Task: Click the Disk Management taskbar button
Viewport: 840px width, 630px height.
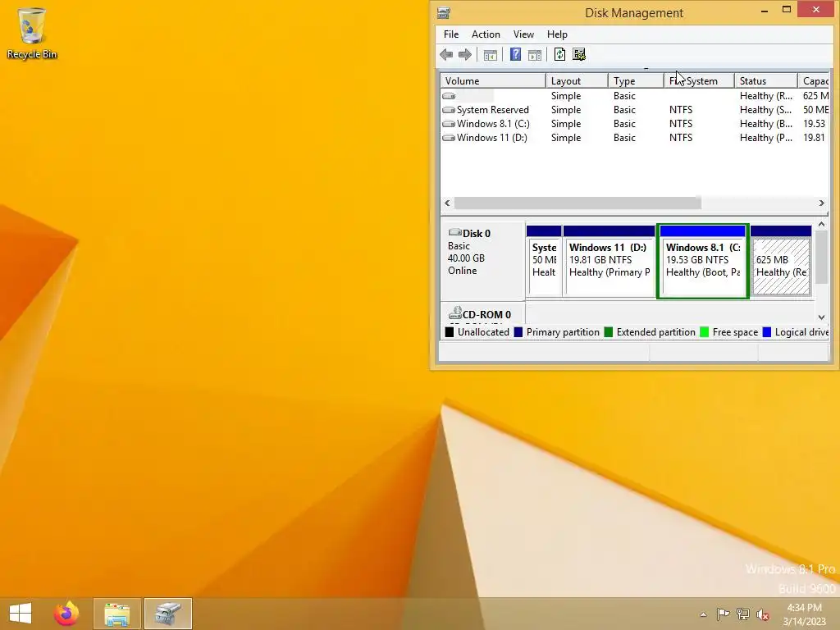Action: pyautogui.click(x=168, y=614)
